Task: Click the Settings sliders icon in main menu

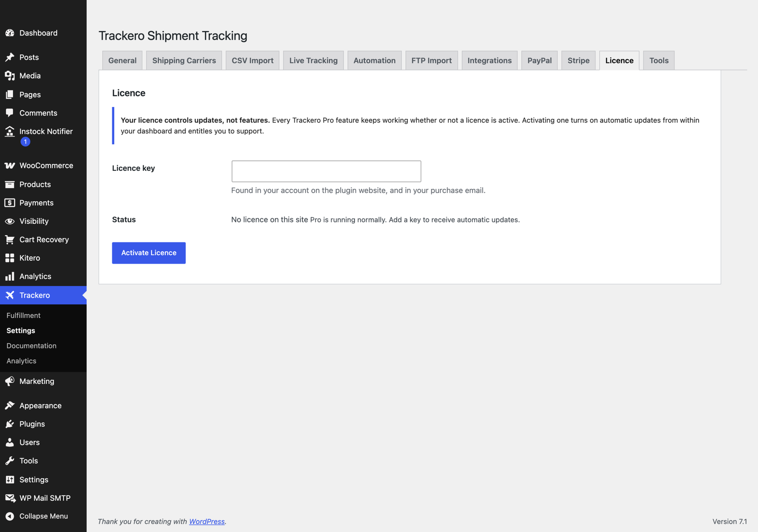Action: tap(9, 480)
